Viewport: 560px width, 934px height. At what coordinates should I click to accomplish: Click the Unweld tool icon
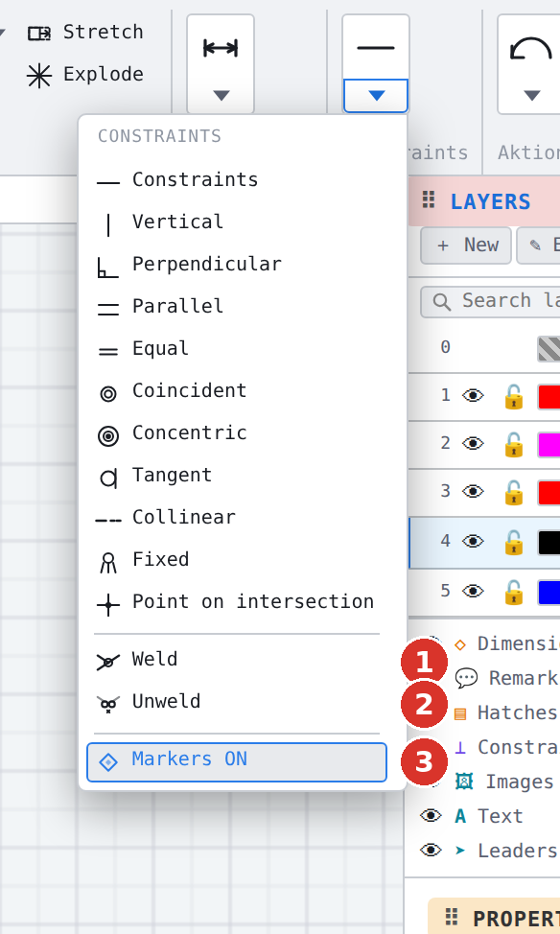tap(107, 704)
